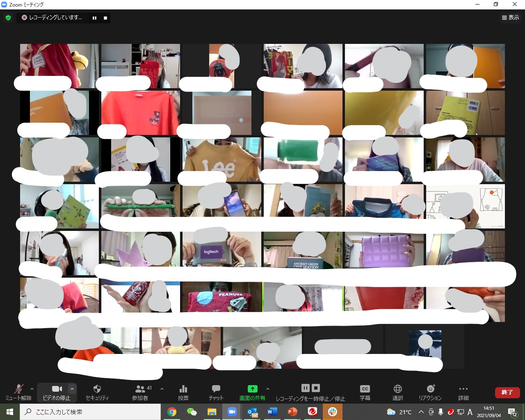This screenshot has height=420, width=525.
Task: Expand audio options arrow beside microphone
Action: pyautogui.click(x=32, y=389)
